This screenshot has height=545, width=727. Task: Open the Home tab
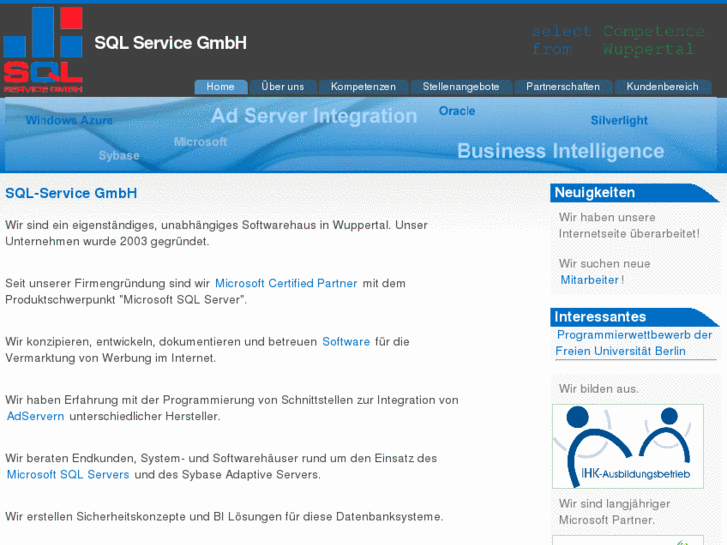pyautogui.click(x=221, y=87)
